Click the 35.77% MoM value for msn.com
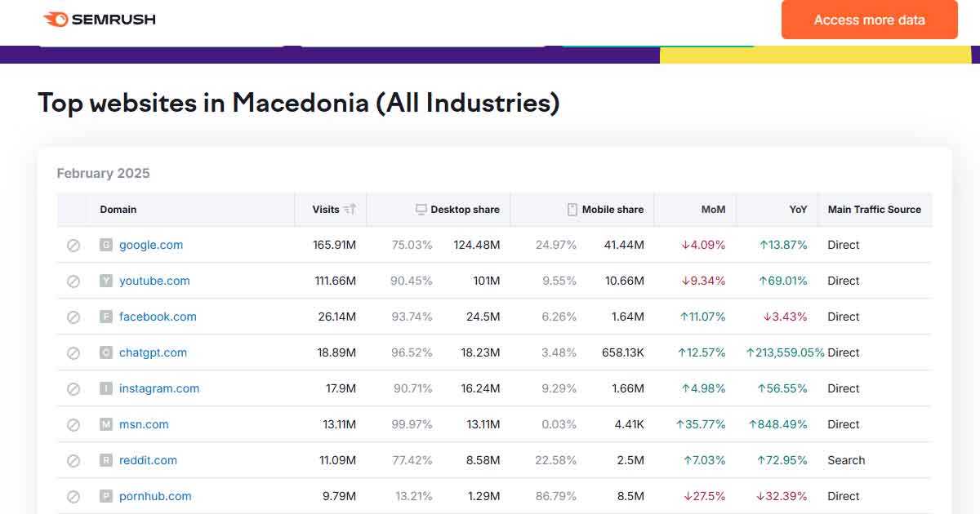Screen dimensions: 980x514 pos(700,424)
